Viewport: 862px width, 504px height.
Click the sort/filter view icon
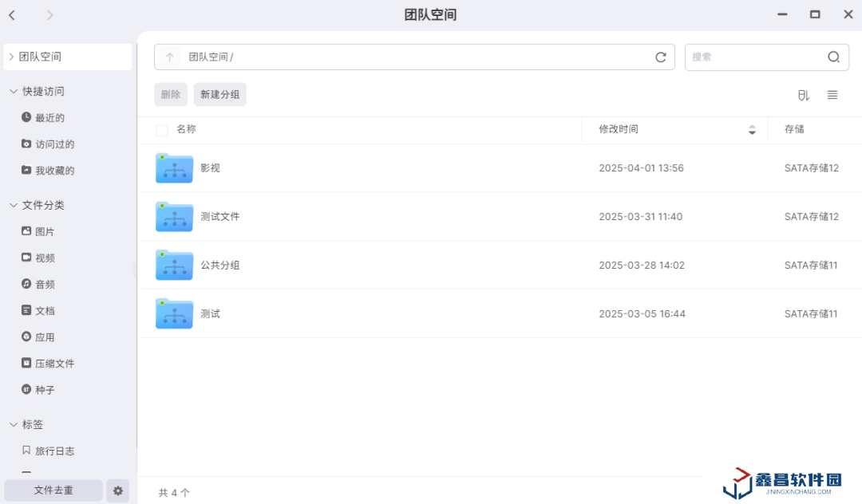point(803,95)
